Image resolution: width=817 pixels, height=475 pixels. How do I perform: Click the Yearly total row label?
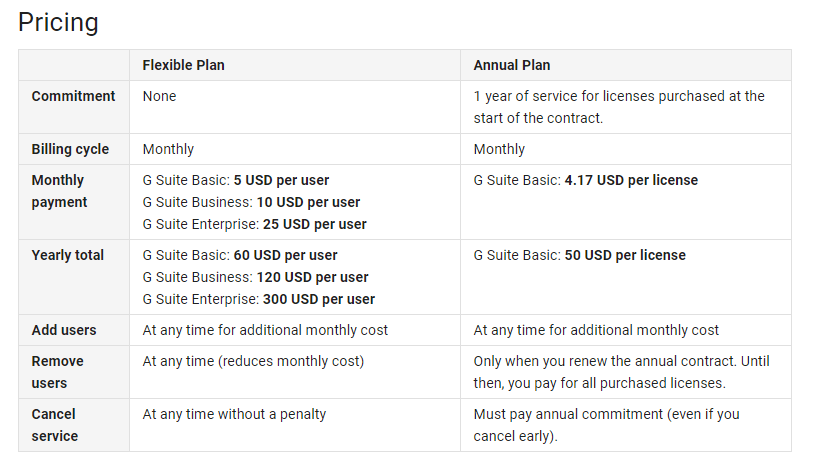tap(67, 255)
